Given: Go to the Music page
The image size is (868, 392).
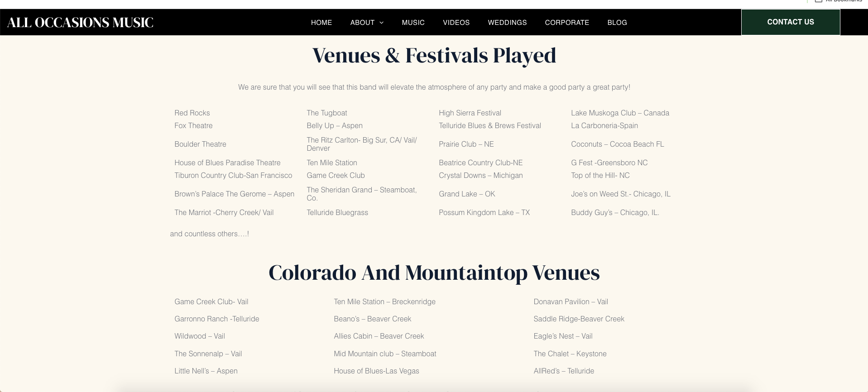Looking at the screenshot, I should click(x=413, y=22).
